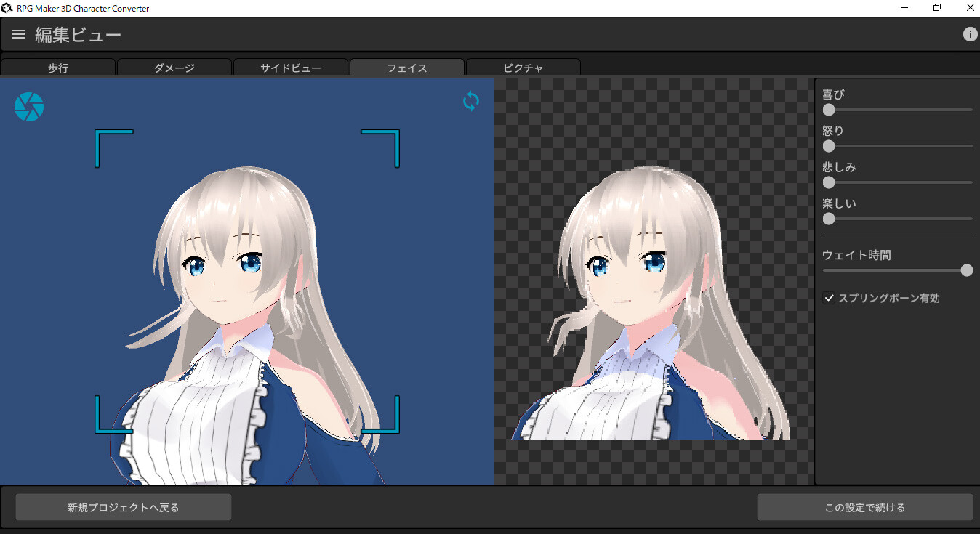Viewport: 980px width, 534px height.
Task: Switch to the 歩行 tab
Action: click(x=58, y=68)
